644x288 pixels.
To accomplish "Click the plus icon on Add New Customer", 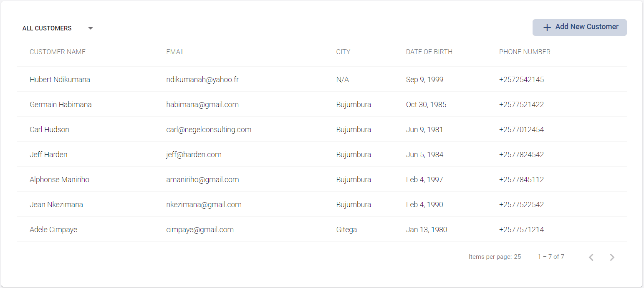I will (547, 28).
